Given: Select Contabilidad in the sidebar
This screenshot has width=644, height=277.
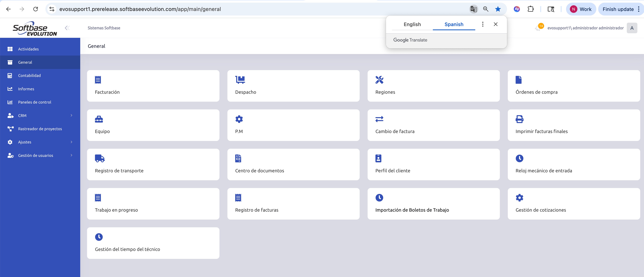Looking at the screenshot, I should pos(29,75).
